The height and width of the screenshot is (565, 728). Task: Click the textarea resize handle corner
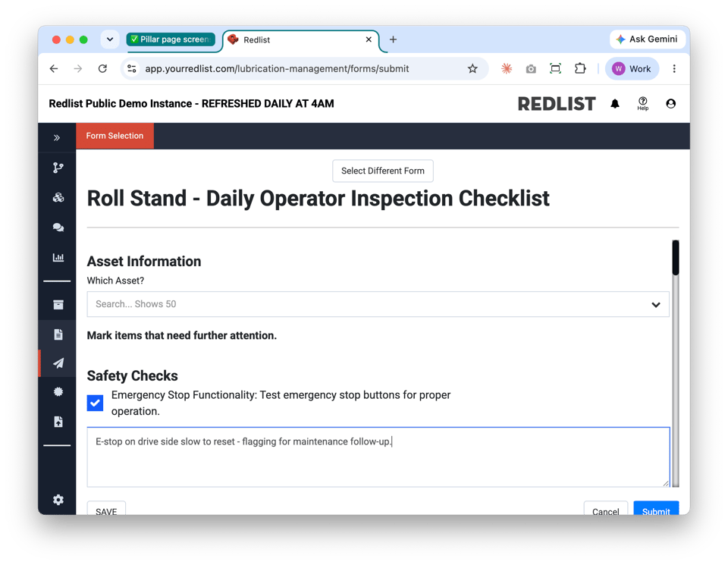click(x=666, y=483)
